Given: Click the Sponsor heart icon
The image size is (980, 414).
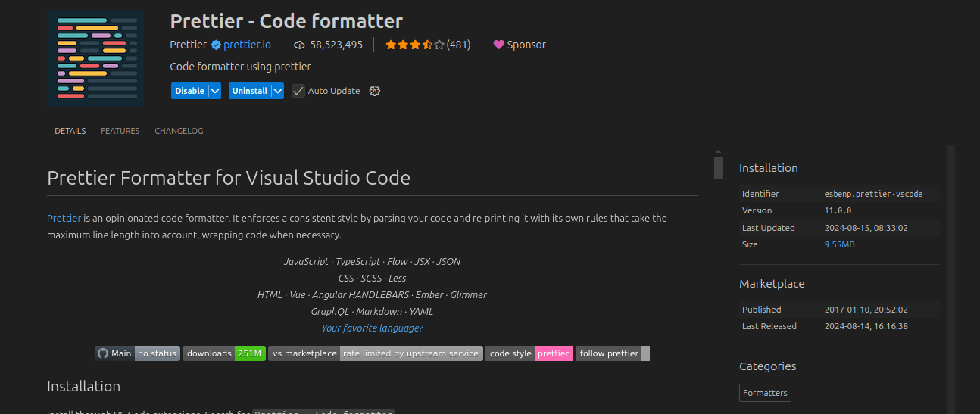Looking at the screenshot, I should [498, 45].
